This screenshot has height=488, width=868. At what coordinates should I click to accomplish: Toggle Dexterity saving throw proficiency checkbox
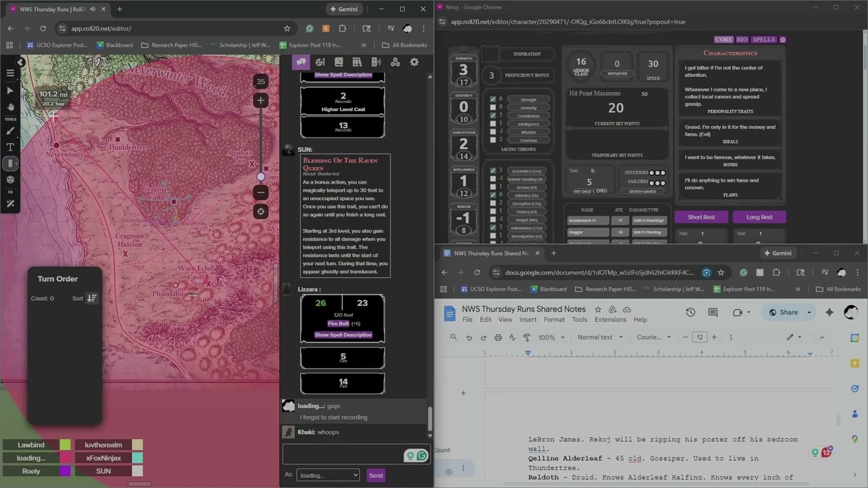click(x=492, y=107)
